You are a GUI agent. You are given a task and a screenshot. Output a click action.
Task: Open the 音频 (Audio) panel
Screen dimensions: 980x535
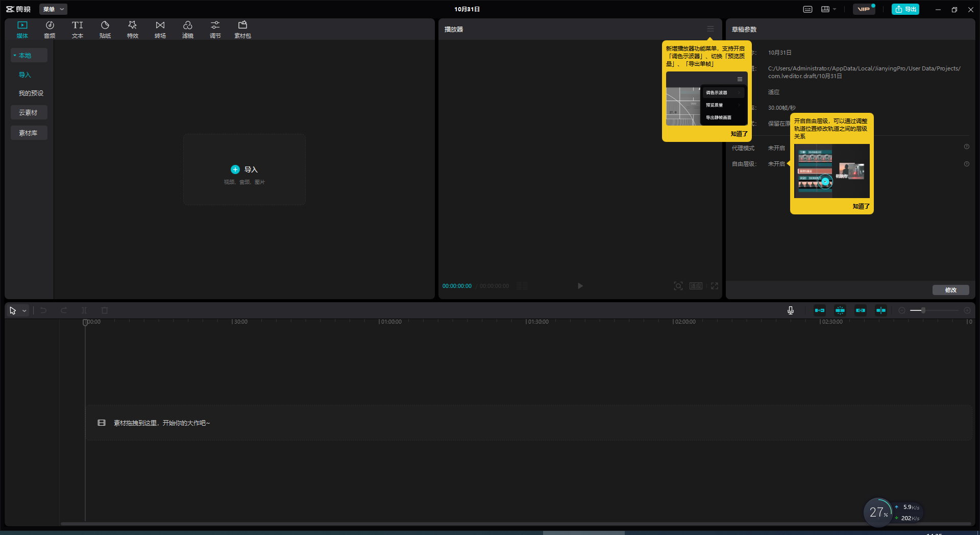click(x=50, y=30)
